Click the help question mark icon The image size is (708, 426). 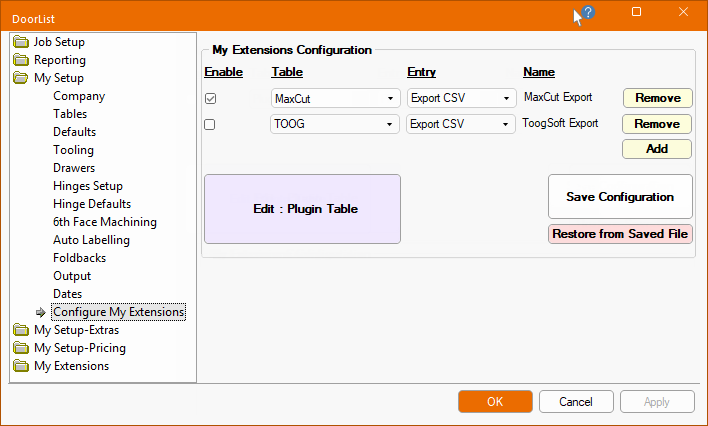(588, 13)
